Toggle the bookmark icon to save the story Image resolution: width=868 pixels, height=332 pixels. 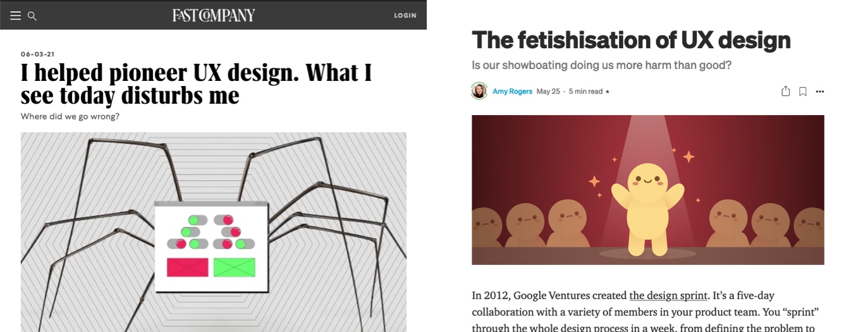(x=802, y=92)
